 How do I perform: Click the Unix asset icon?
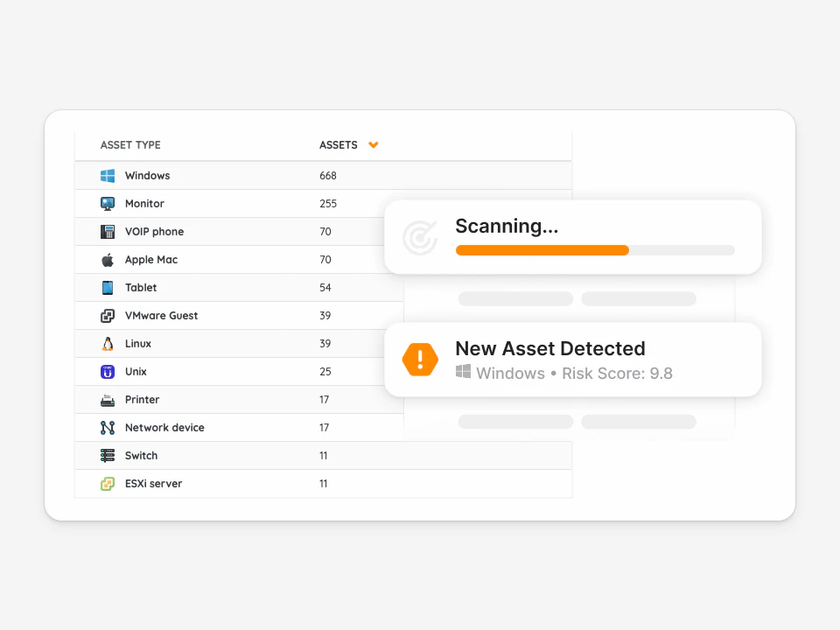pos(108,371)
